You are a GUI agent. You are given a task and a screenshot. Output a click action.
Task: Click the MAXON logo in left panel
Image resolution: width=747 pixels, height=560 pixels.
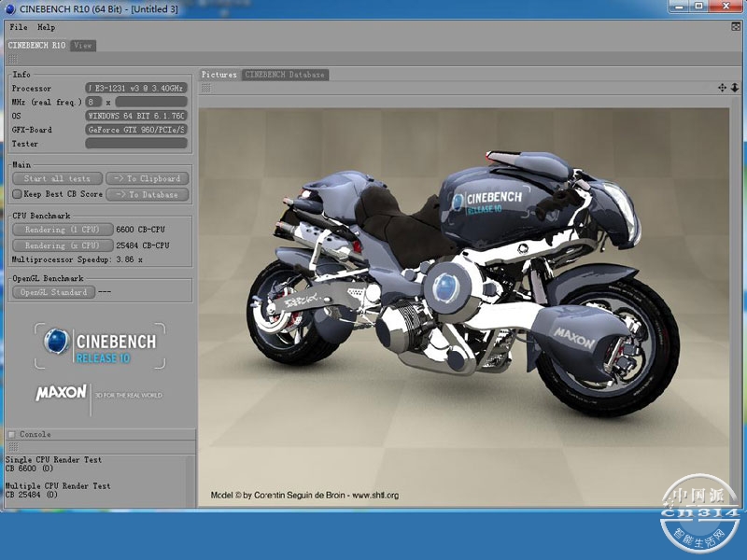[x=61, y=392]
